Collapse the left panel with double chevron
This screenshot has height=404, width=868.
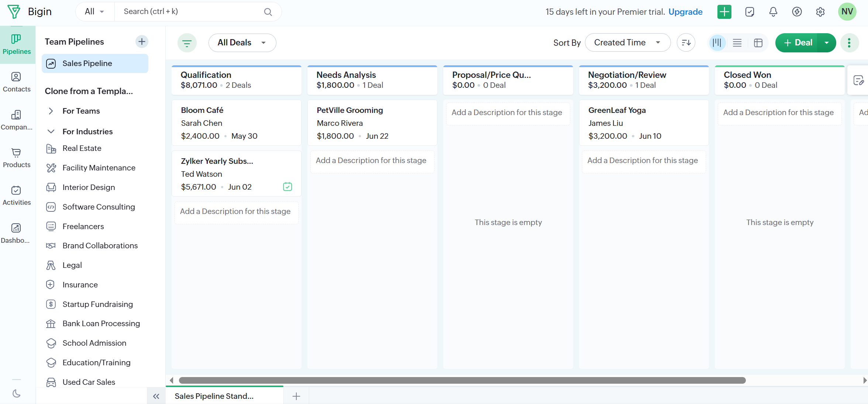coord(156,396)
